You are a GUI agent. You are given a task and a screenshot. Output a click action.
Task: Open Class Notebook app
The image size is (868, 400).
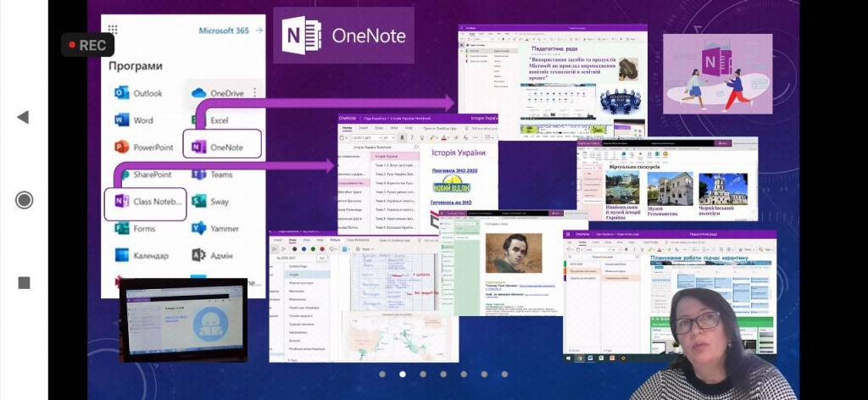(x=145, y=202)
